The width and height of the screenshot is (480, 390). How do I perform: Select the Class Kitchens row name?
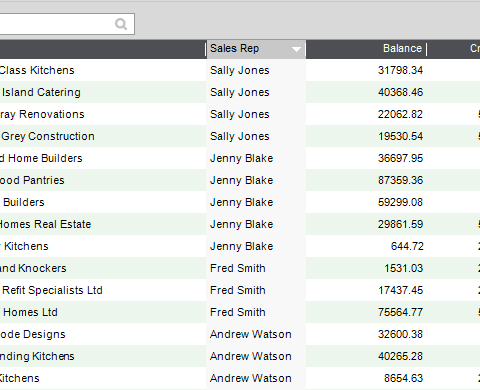click(37, 70)
